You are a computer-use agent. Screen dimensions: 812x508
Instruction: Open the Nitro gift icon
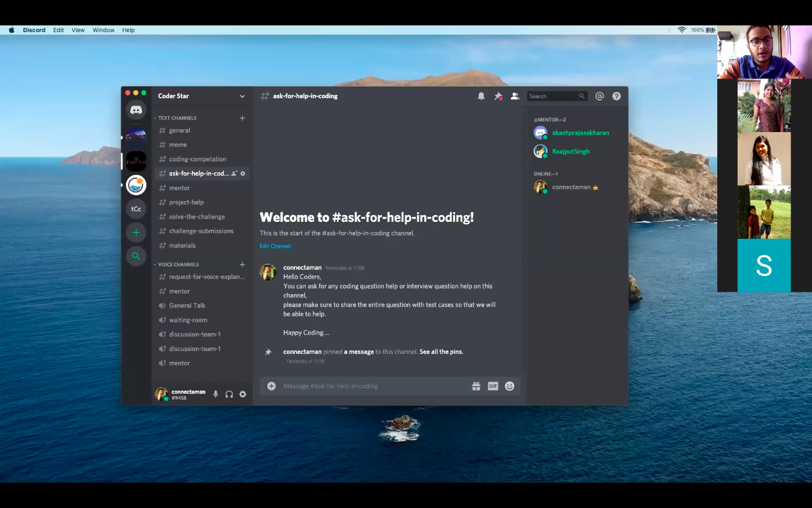[476, 386]
